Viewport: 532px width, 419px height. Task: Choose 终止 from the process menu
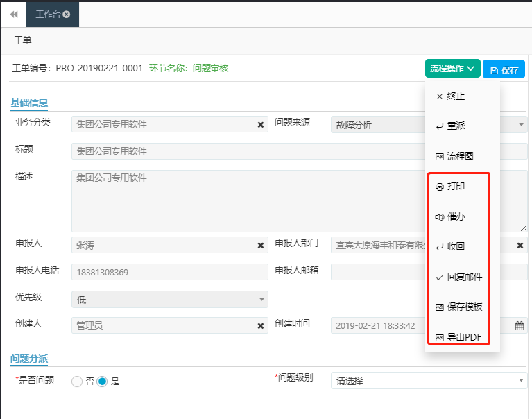[x=456, y=96]
